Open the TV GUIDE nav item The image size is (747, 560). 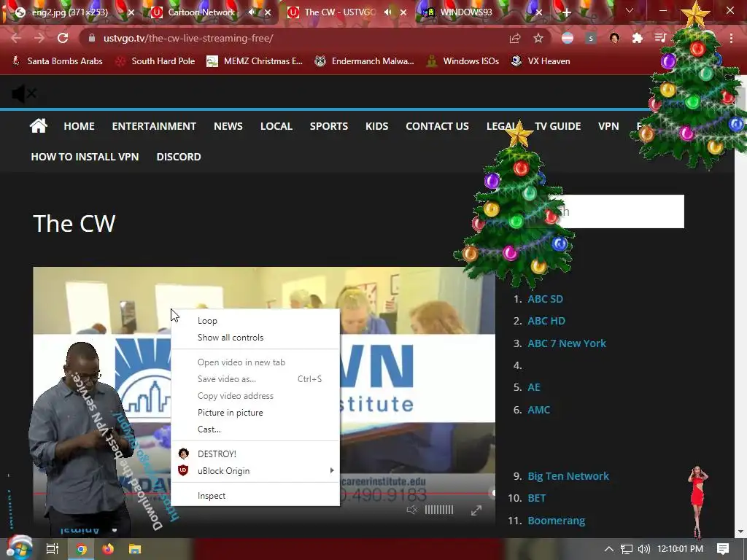coord(558,126)
